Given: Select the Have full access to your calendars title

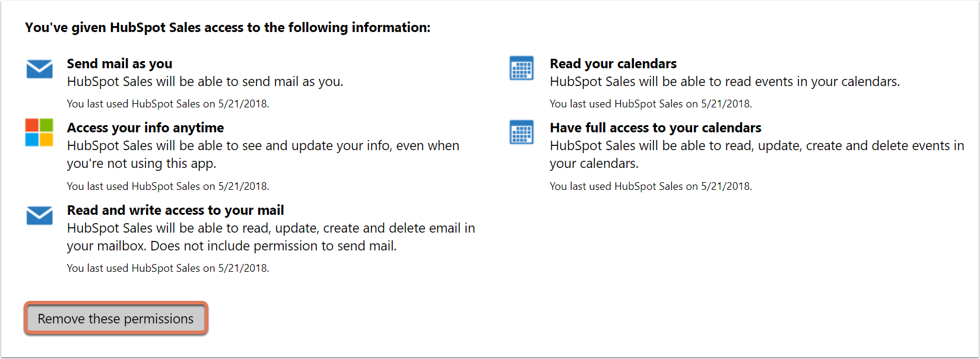Looking at the screenshot, I should click(x=655, y=127).
